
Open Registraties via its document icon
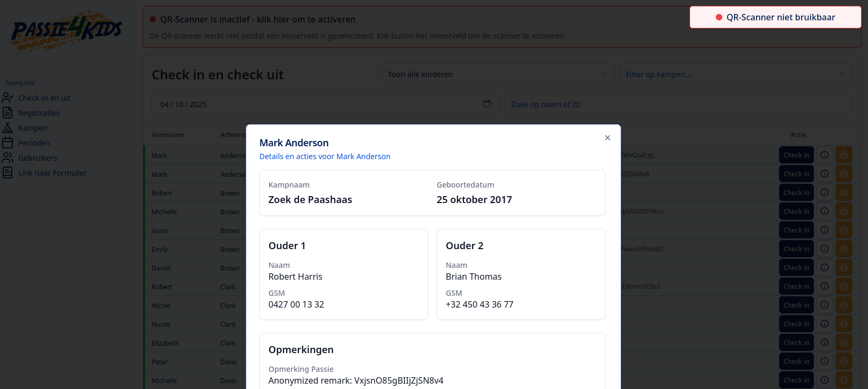coord(8,113)
